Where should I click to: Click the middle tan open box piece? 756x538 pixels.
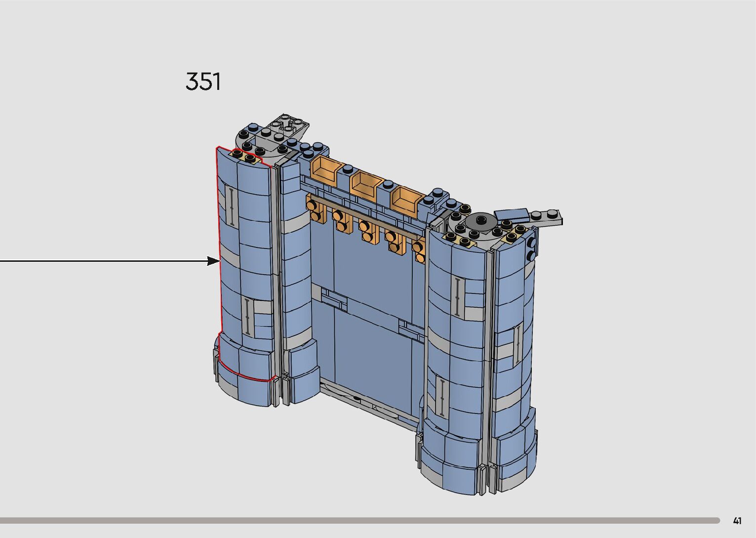pyautogui.click(x=365, y=182)
